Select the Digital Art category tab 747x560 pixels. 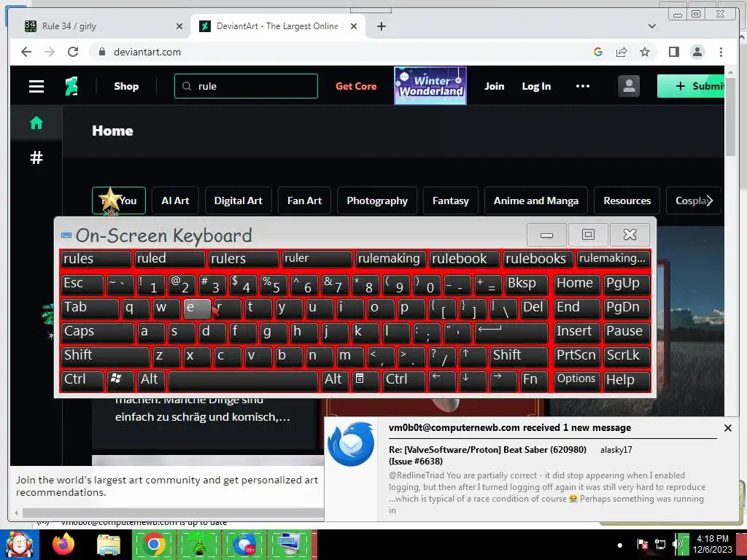click(239, 201)
